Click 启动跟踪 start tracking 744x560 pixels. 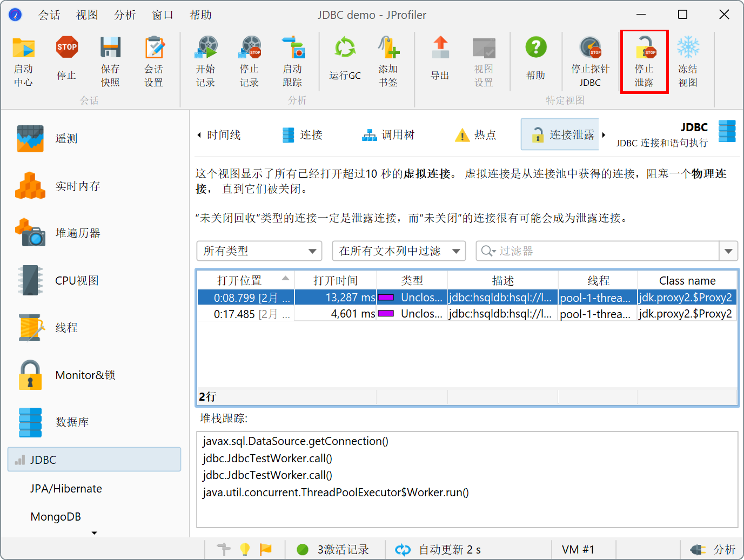pyautogui.click(x=292, y=62)
